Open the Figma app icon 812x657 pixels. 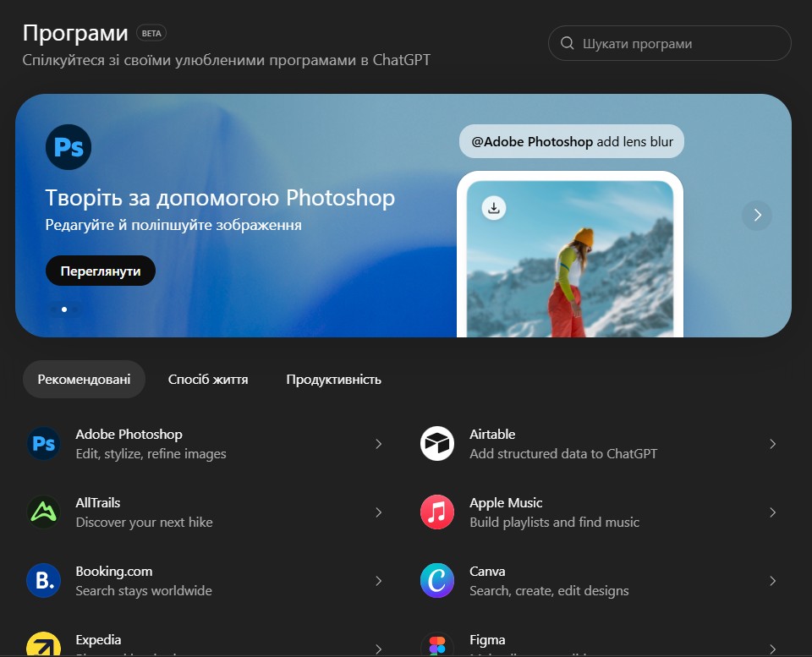[437, 644]
